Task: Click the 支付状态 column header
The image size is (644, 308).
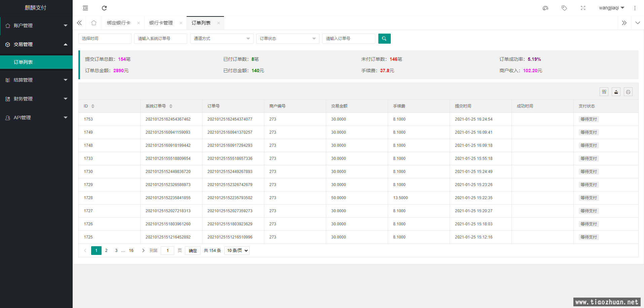Action: (587, 106)
